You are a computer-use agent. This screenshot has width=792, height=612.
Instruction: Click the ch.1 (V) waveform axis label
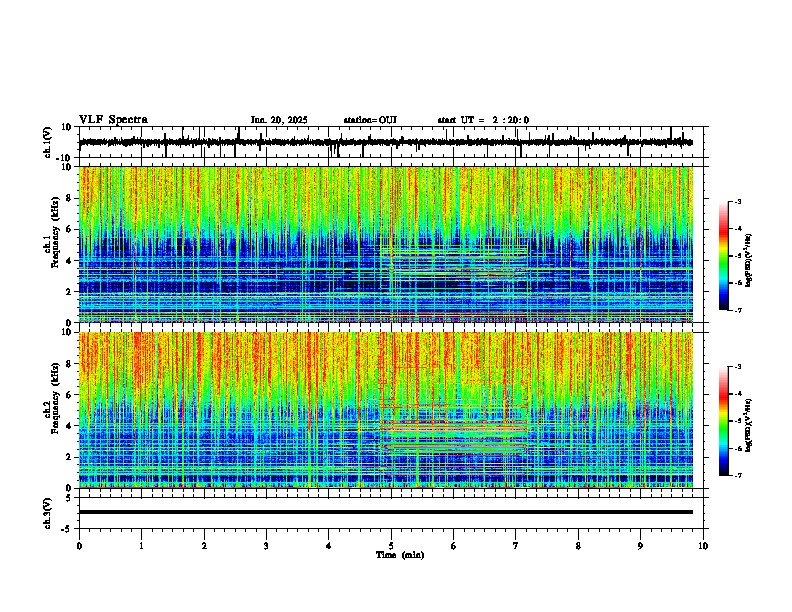pyautogui.click(x=47, y=142)
